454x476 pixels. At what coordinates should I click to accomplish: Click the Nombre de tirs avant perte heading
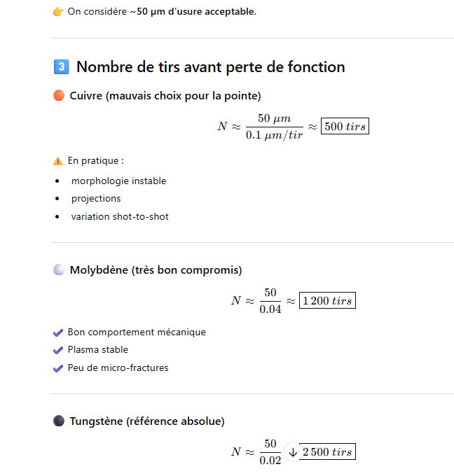(210, 67)
